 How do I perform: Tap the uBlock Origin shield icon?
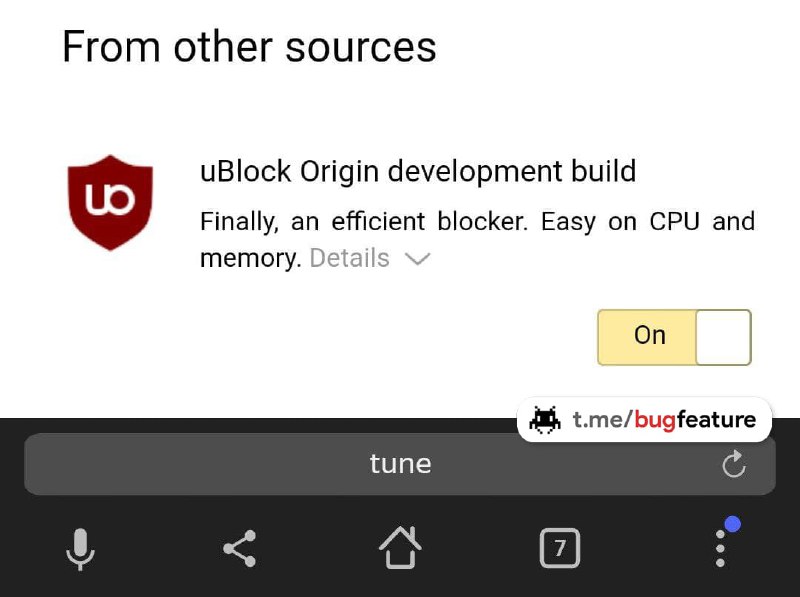pos(110,202)
